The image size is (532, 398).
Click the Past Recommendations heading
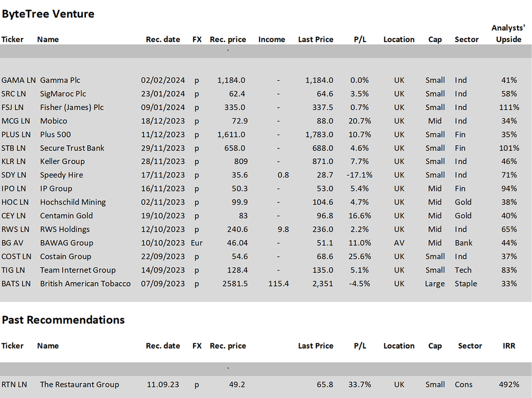pyautogui.click(x=63, y=320)
